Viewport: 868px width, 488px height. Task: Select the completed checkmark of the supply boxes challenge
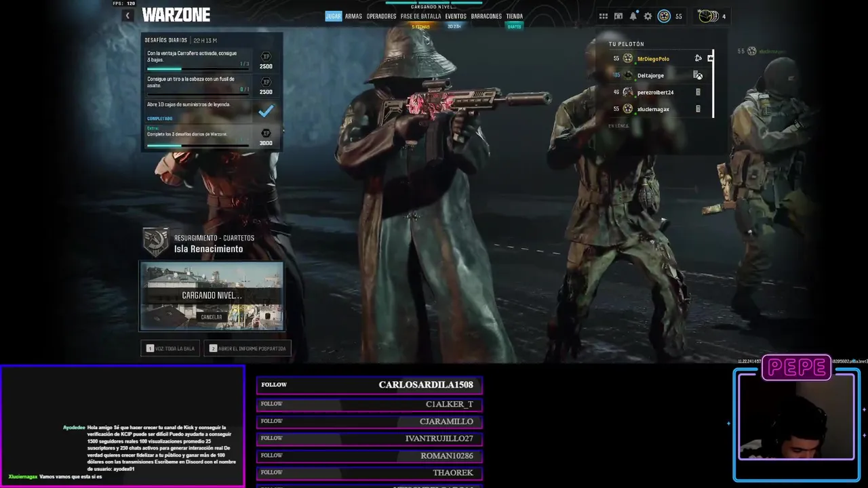266,110
